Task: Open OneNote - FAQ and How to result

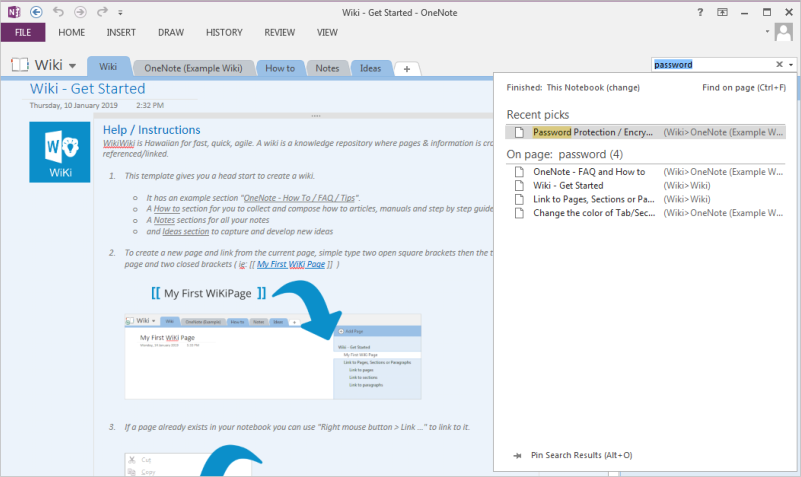Action: point(645,172)
